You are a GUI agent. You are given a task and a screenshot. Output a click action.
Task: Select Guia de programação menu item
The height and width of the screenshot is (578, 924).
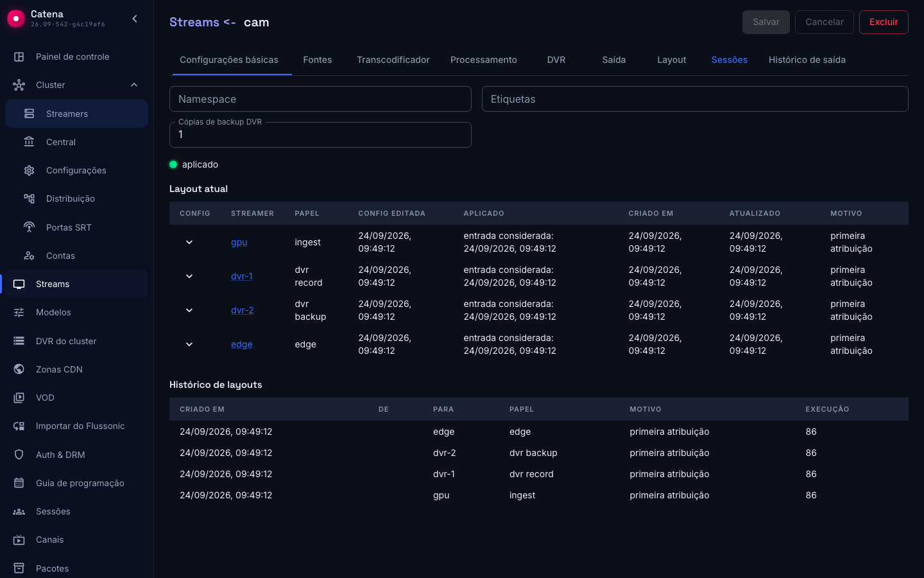pyautogui.click(x=77, y=483)
